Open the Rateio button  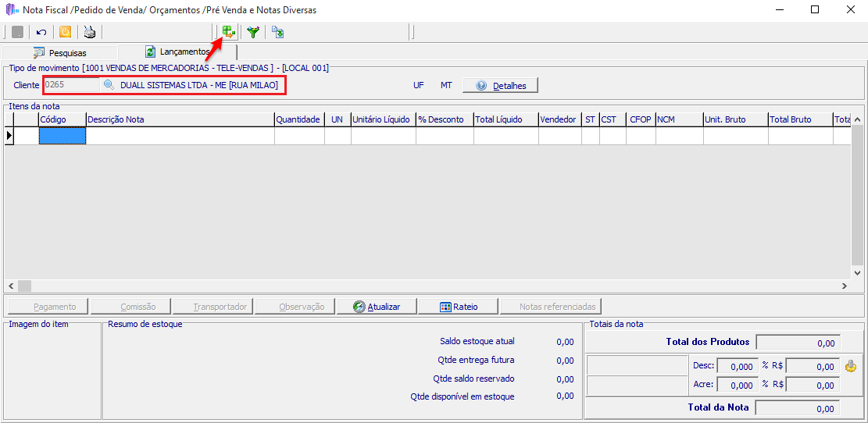click(x=458, y=307)
